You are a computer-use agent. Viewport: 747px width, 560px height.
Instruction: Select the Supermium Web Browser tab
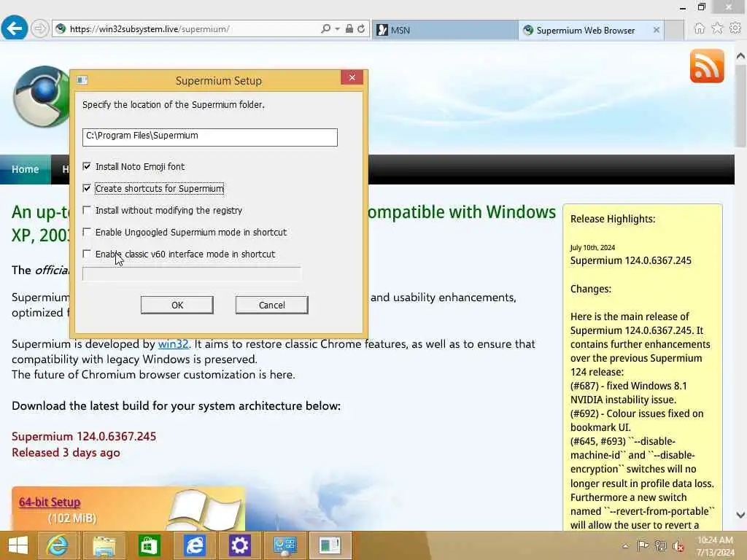point(586,30)
